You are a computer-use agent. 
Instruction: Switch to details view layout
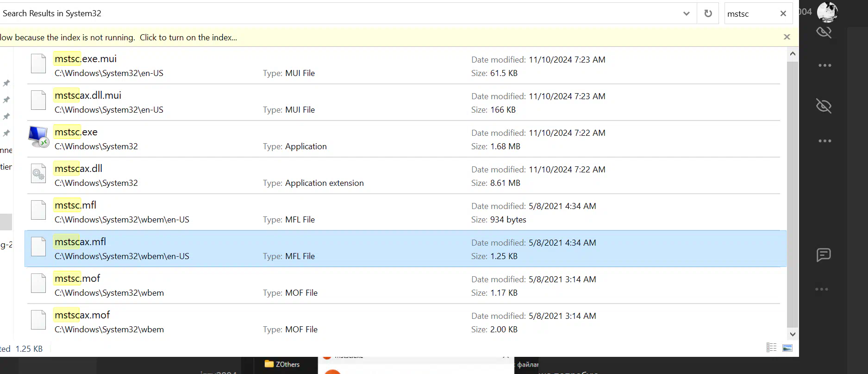(771, 348)
